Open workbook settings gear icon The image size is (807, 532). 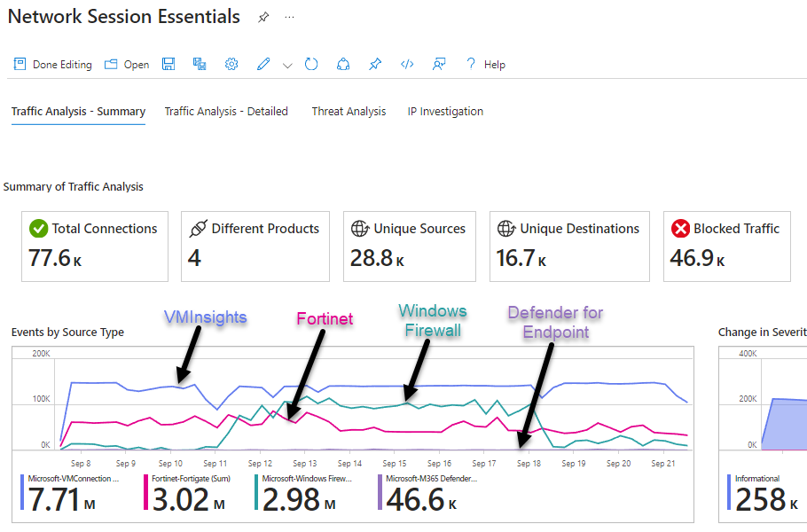[x=231, y=65]
